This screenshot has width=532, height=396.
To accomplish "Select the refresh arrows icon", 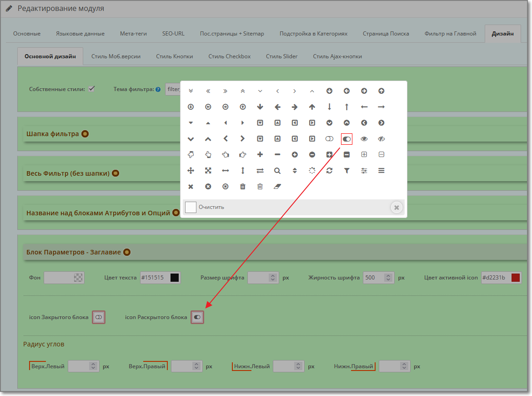I will [x=329, y=171].
